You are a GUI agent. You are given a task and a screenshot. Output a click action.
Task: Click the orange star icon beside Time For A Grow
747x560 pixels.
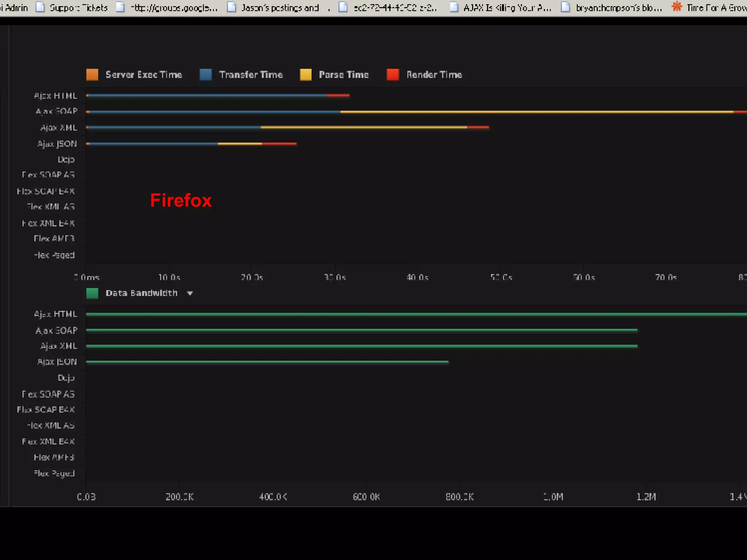pyautogui.click(x=677, y=7)
